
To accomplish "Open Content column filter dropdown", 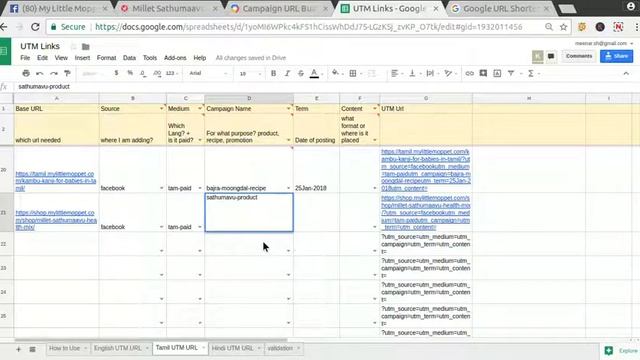I will [x=375, y=109].
